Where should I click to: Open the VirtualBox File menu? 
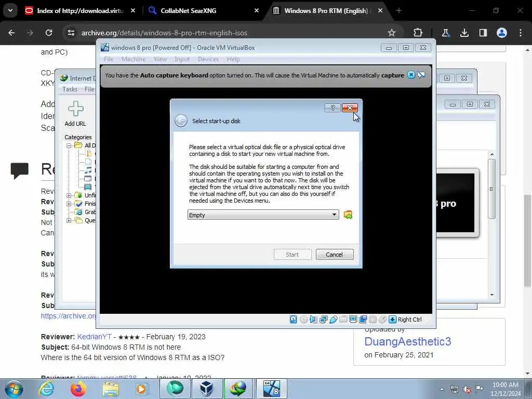pos(109,59)
